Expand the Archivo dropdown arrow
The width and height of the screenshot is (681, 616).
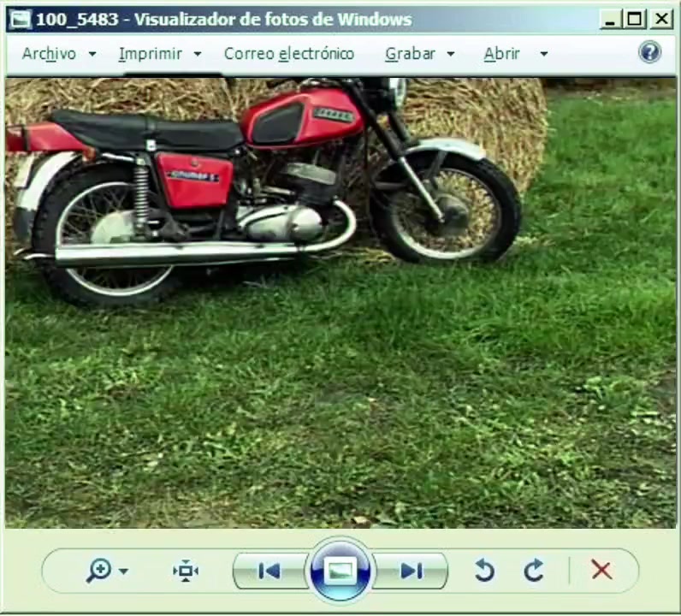pos(92,54)
